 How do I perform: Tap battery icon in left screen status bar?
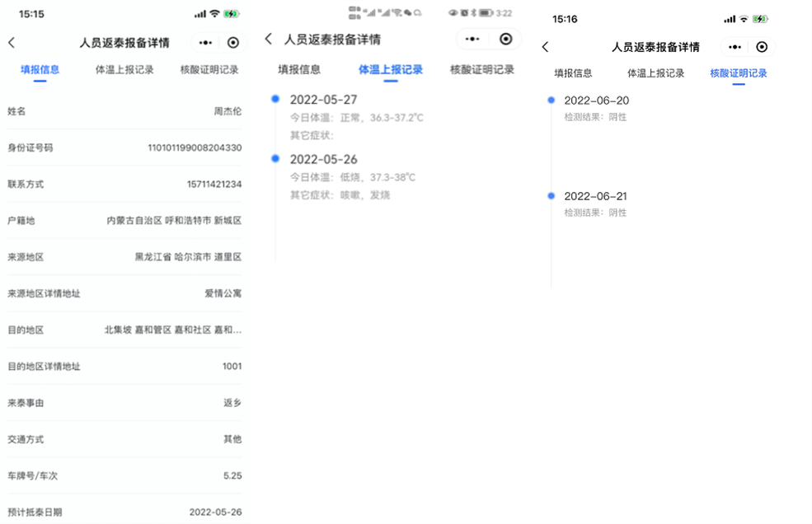coord(231,14)
